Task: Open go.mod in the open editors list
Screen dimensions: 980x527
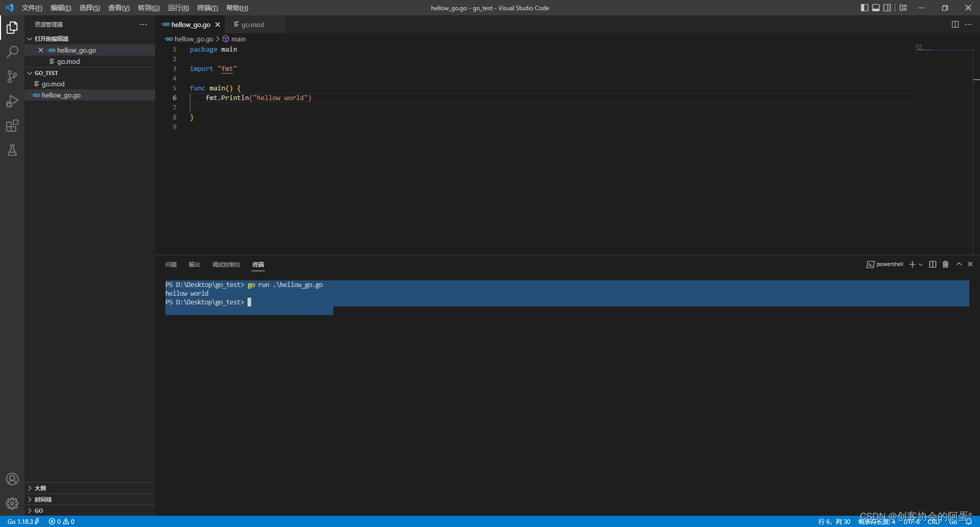Action: coord(90,61)
